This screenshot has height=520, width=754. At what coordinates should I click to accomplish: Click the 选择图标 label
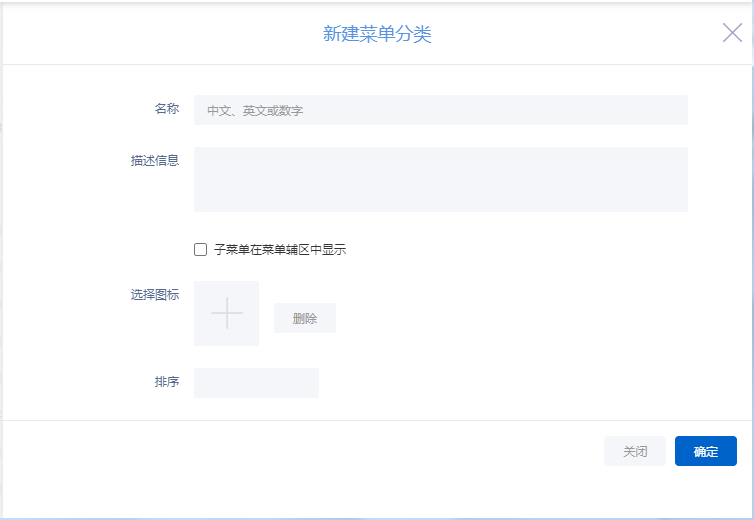tap(155, 295)
